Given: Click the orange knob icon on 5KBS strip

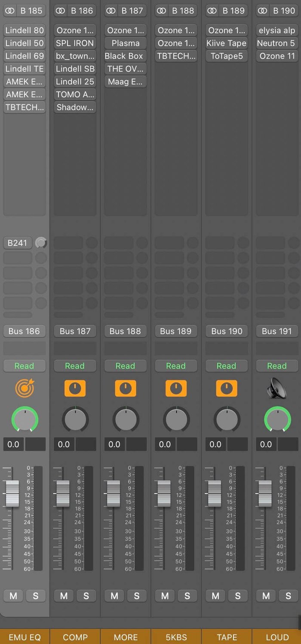Looking at the screenshot, I should click(x=176, y=388).
